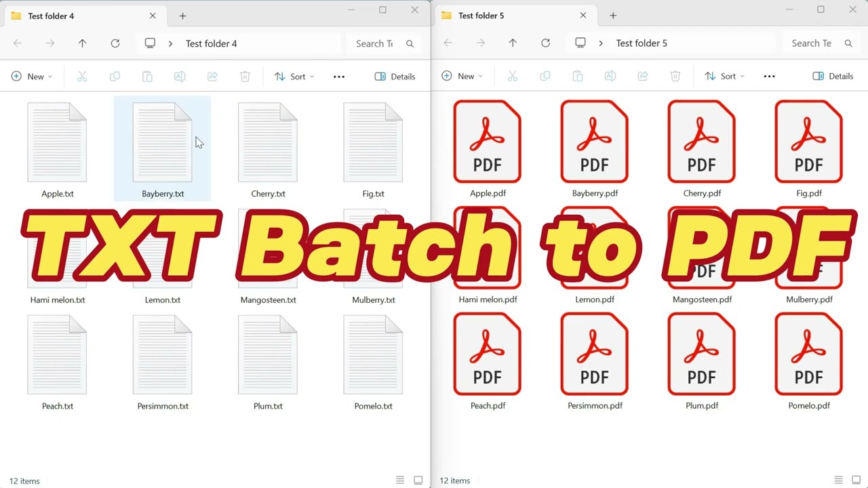Go forward in Test folder 4 window

pos(50,43)
